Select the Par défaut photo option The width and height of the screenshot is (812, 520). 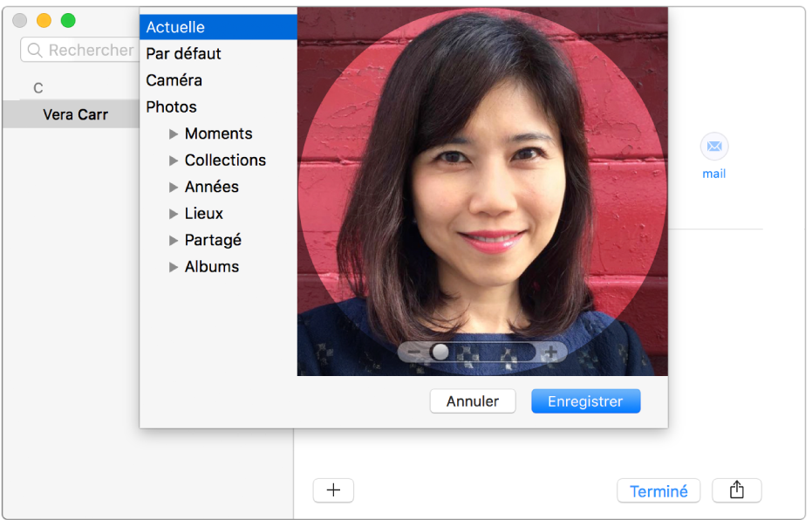pyautogui.click(x=183, y=52)
